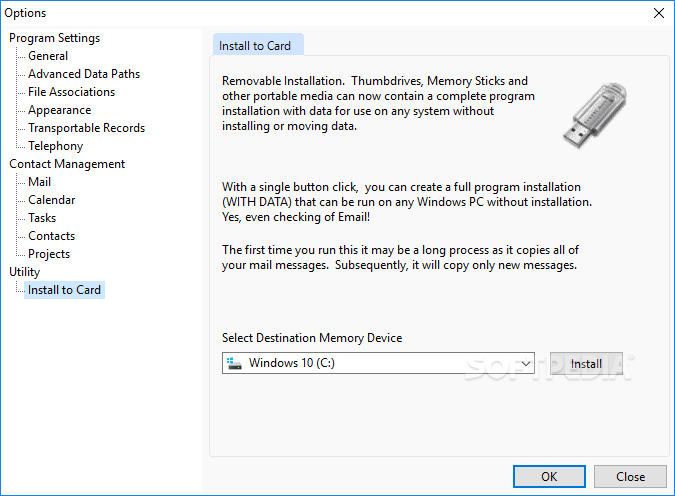Click the Windows 10 (C:) drive icon
This screenshot has width=675, height=496.
coord(234,363)
